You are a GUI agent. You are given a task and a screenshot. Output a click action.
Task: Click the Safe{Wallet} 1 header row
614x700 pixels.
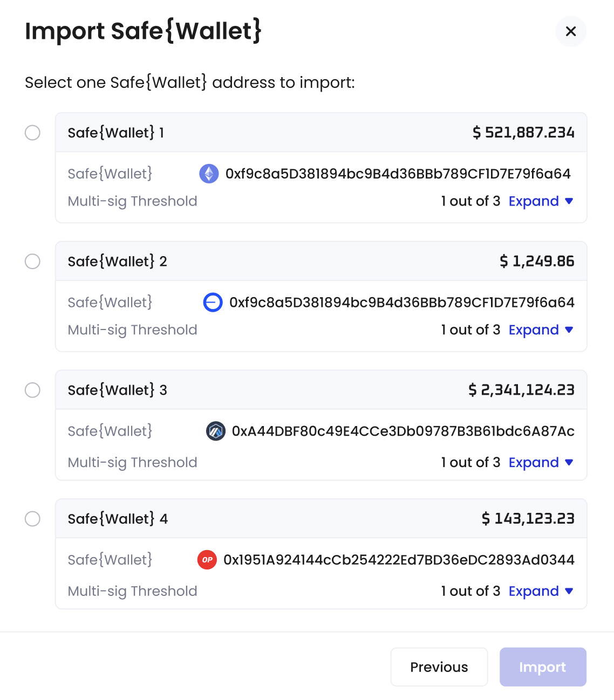[321, 133]
